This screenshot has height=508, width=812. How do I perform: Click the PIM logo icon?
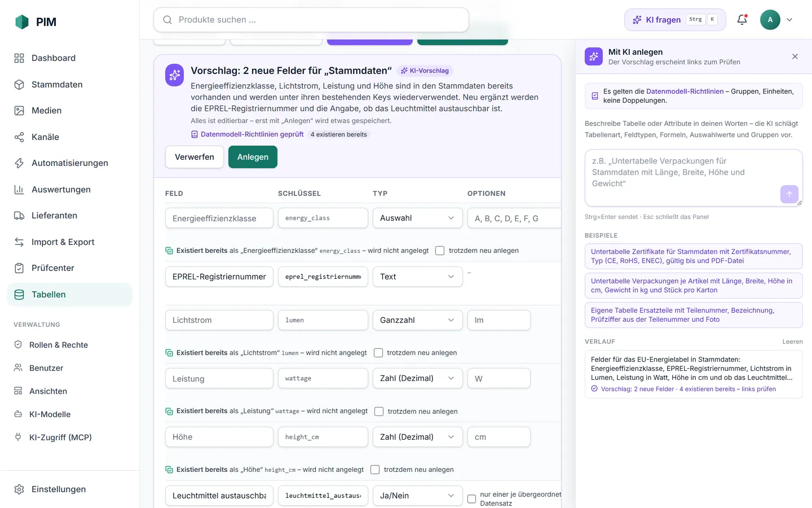point(22,22)
